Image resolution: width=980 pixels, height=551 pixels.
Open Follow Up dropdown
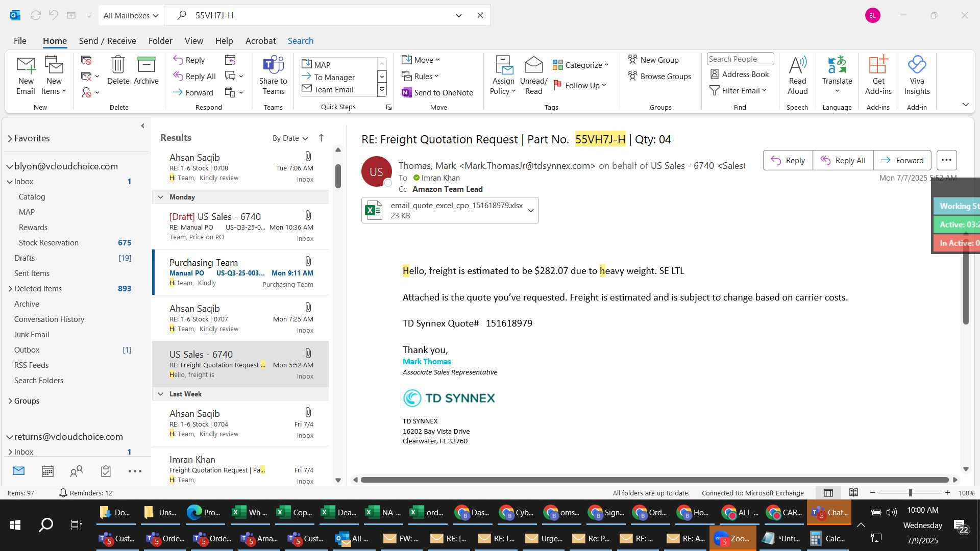[580, 85]
